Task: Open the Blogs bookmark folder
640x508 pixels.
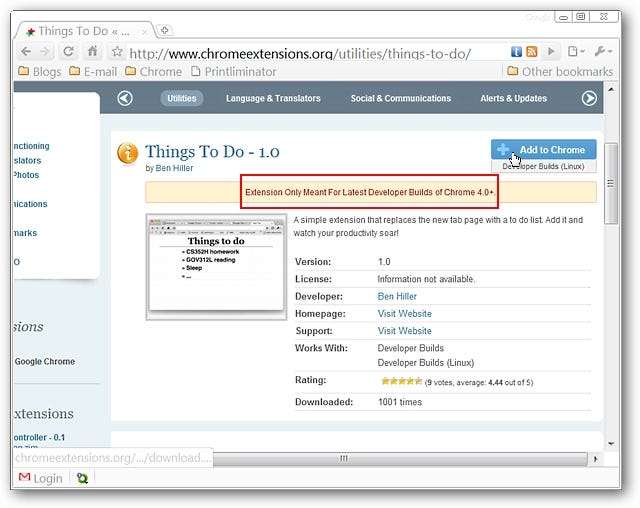Action: pyautogui.click(x=40, y=72)
